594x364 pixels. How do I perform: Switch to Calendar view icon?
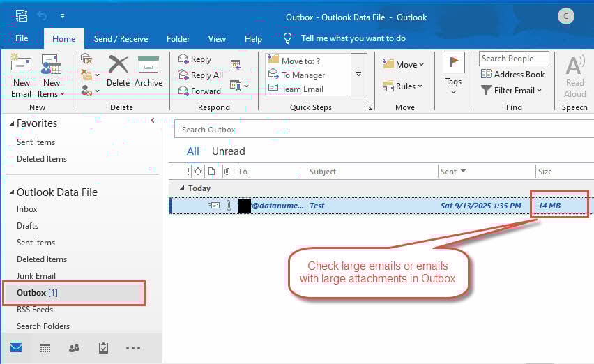click(x=45, y=348)
